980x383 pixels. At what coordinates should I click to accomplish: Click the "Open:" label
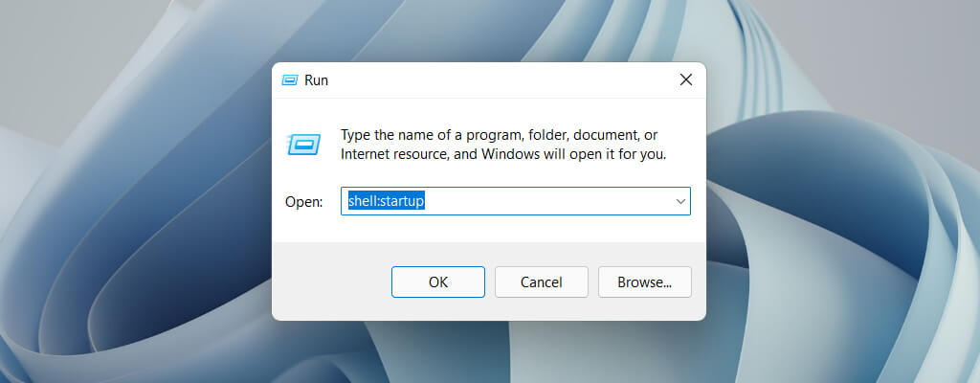pyautogui.click(x=303, y=202)
